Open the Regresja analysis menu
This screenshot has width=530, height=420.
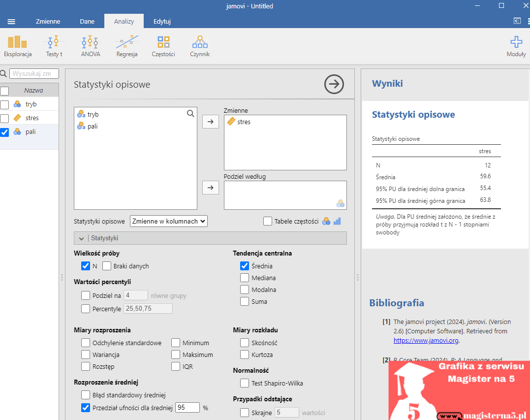coord(127,46)
